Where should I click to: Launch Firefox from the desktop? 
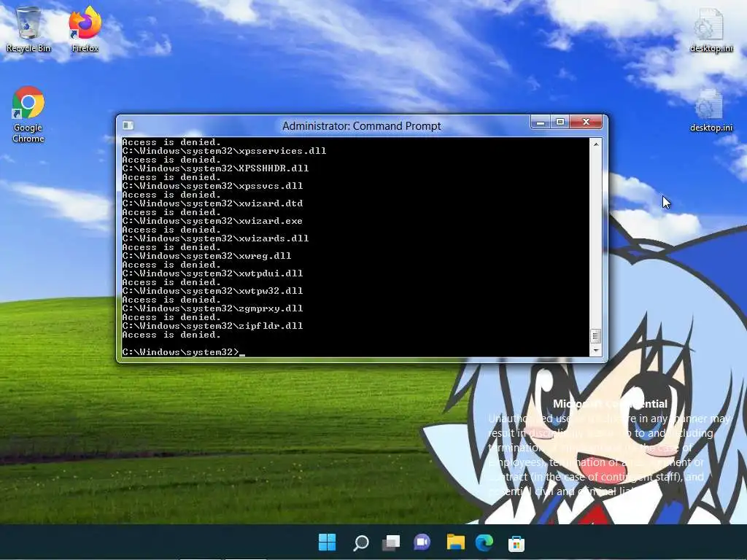point(85,29)
